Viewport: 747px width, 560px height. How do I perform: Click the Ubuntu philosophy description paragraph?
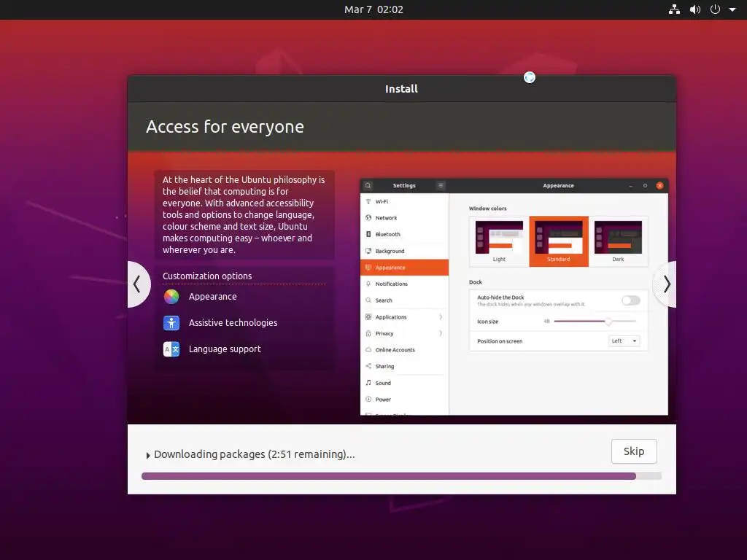[x=244, y=215]
